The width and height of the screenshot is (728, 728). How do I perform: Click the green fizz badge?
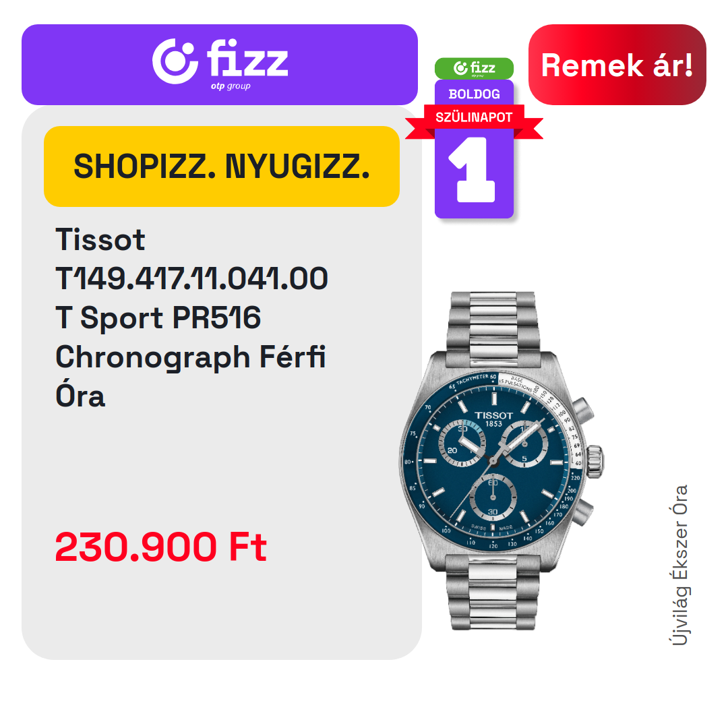tap(474, 68)
